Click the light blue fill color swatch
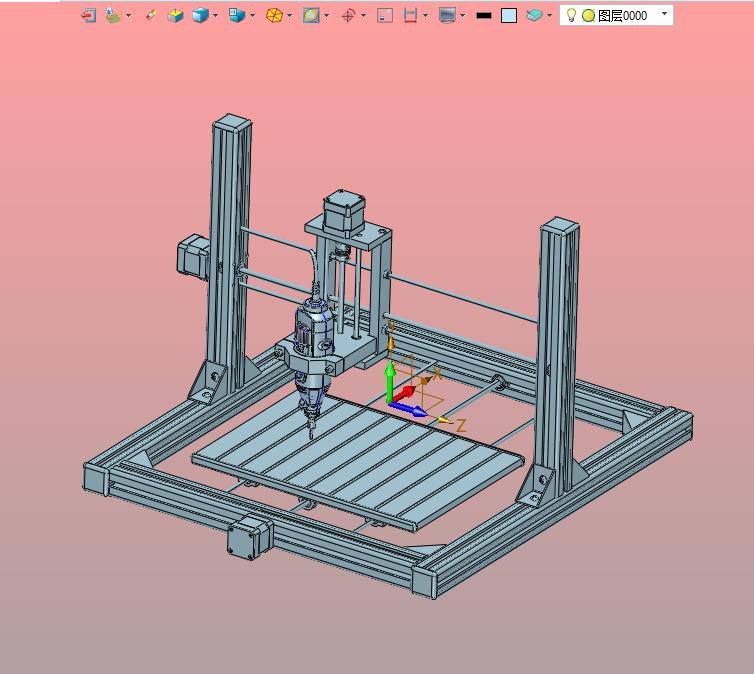 (509, 16)
